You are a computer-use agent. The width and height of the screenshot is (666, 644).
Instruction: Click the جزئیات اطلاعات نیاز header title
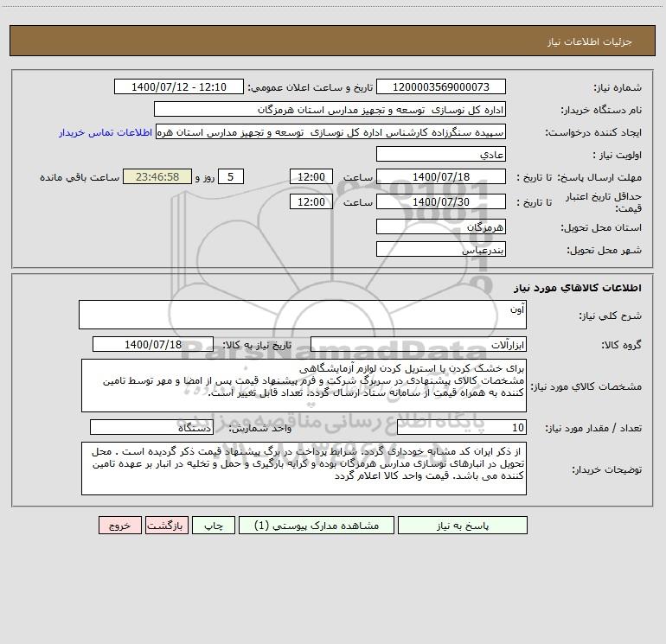pos(590,41)
